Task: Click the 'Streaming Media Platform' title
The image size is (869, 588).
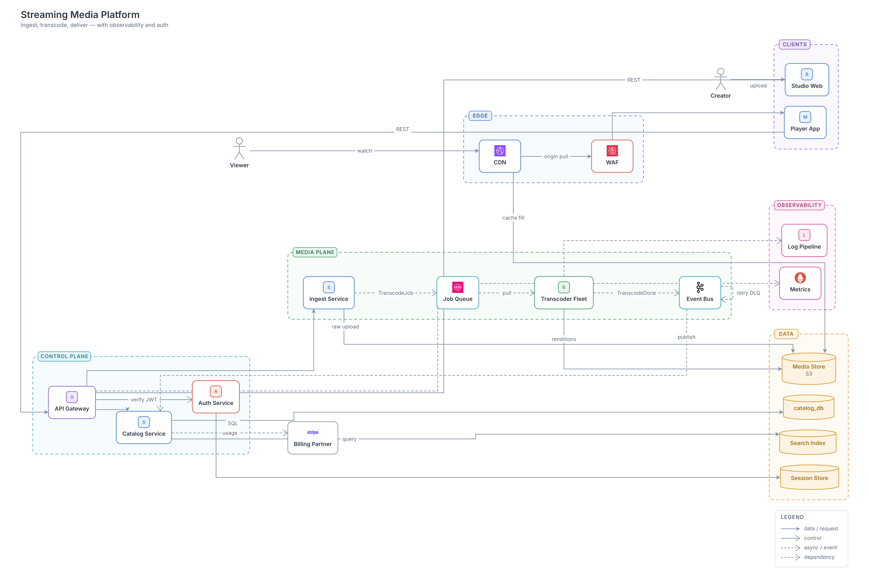Action: click(80, 14)
